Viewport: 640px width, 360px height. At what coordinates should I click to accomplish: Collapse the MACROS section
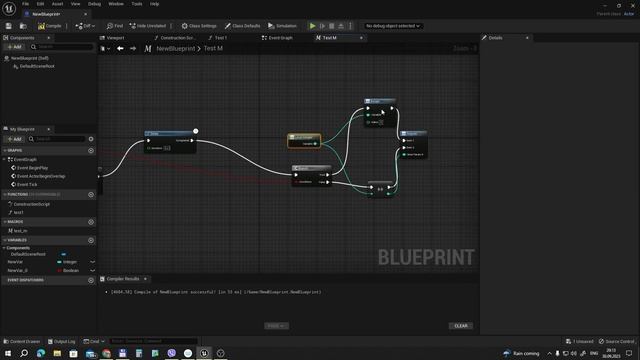4,222
